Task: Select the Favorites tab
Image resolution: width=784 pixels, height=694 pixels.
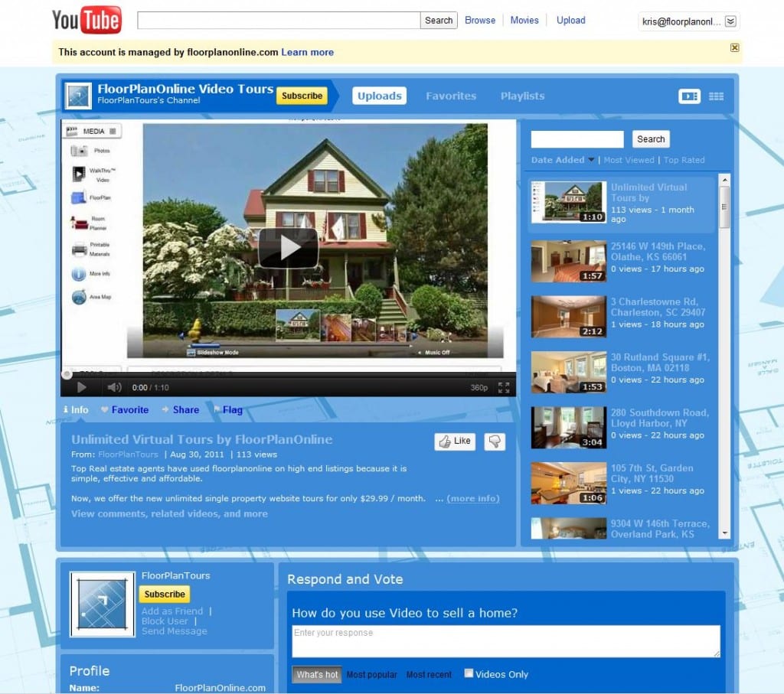Action: [451, 96]
